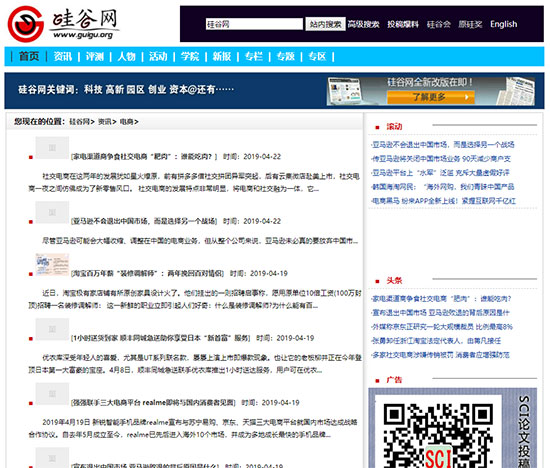
Task: Click the 硅谷网 red circular logo
Action: pos(26,24)
